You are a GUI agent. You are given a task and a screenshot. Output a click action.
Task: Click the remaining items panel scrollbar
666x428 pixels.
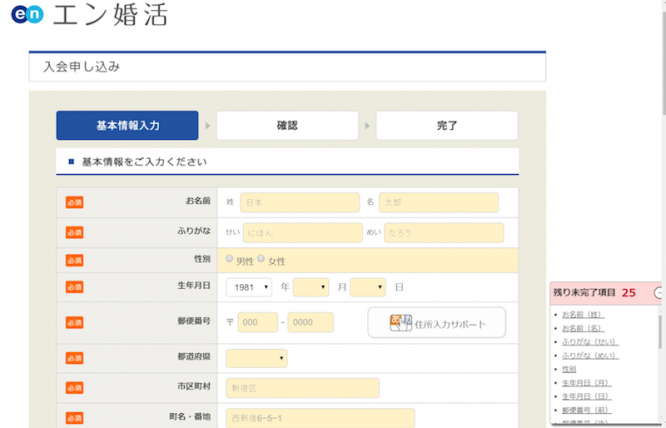(x=660, y=331)
